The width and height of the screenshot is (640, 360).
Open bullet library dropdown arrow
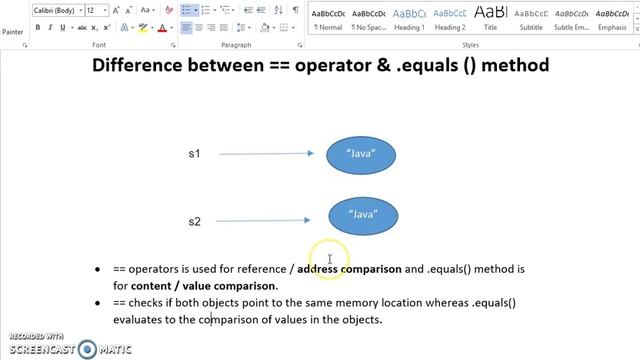pyautogui.click(x=196, y=10)
